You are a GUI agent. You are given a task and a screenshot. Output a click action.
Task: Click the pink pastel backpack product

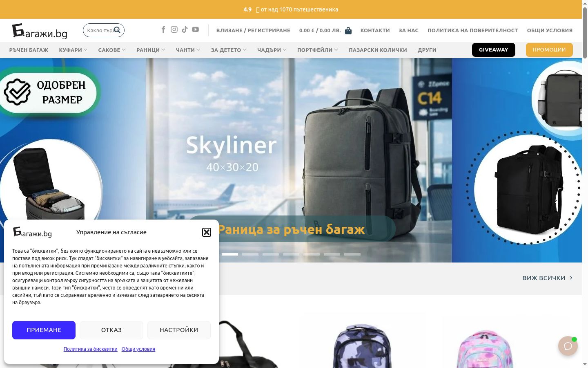(x=484, y=348)
